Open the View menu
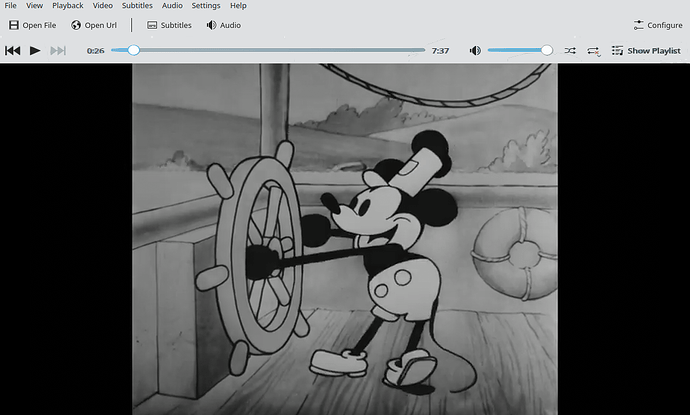The width and height of the screenshot is (690, 415). pos(34,6)
